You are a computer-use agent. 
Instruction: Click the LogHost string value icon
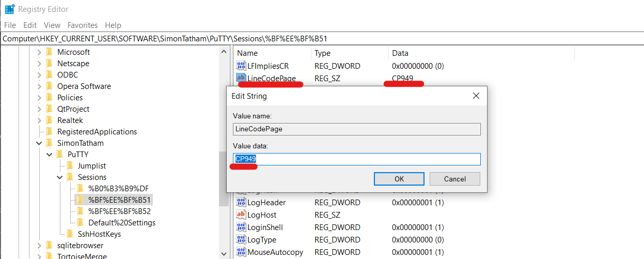241,215
